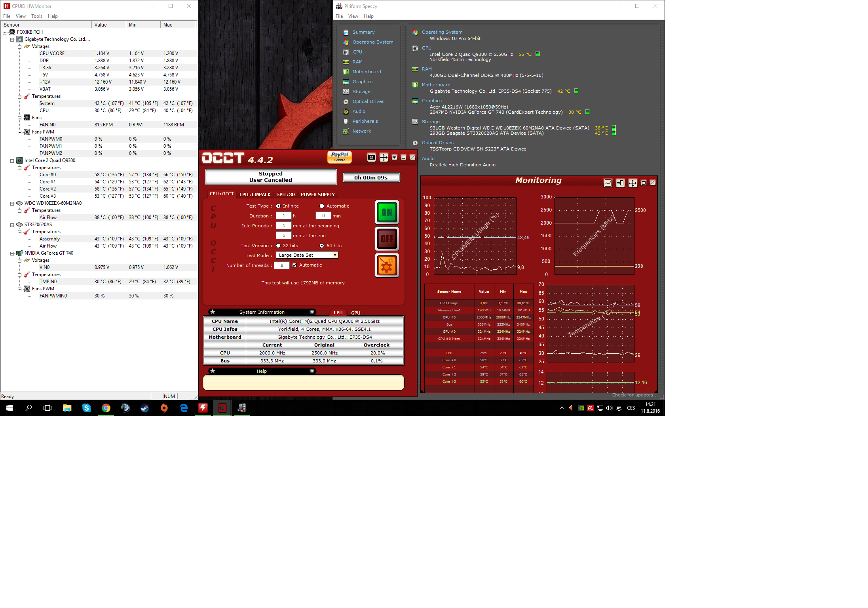Click the PayPal Donate icon
The image size is (868, 608).
point(339,157)
